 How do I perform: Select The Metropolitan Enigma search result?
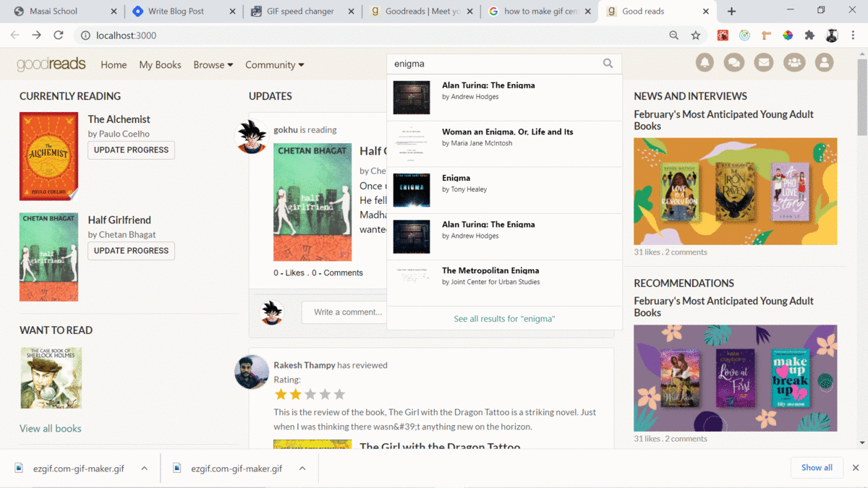coord(504,283)
